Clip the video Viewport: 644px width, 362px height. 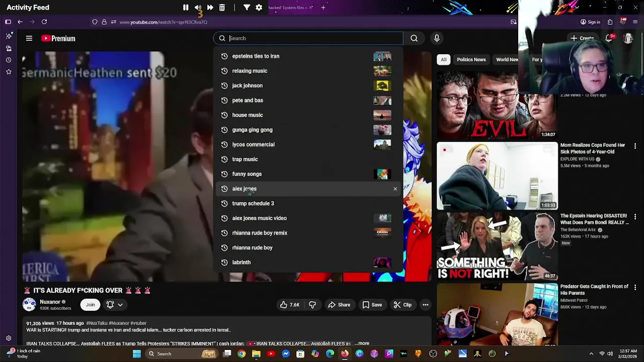(403, 305)
